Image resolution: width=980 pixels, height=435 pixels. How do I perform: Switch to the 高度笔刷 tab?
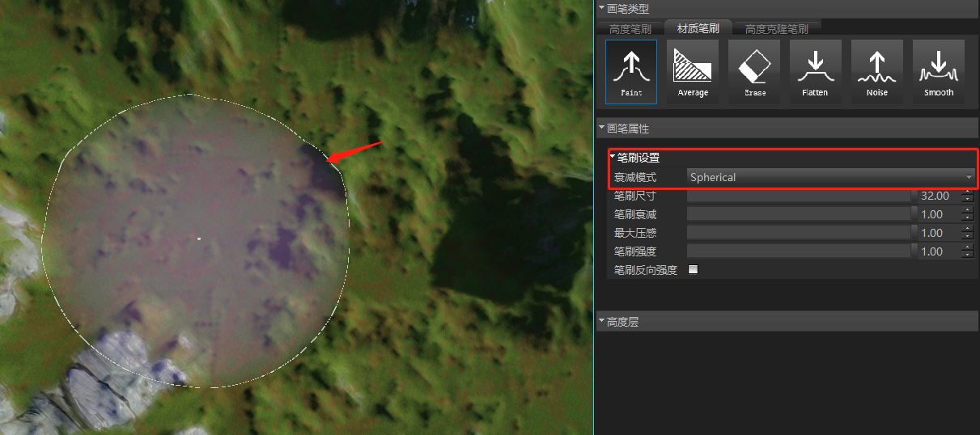point(630,28)
